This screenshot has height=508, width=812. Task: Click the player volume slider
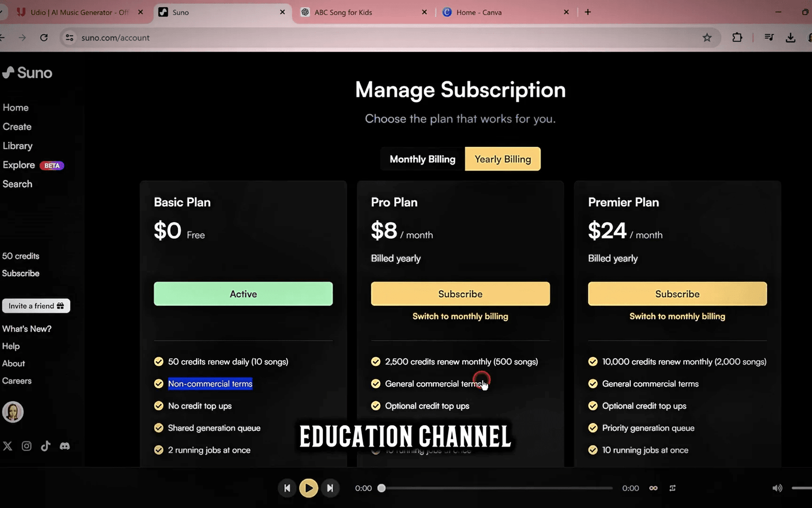[x=802, y=488]
